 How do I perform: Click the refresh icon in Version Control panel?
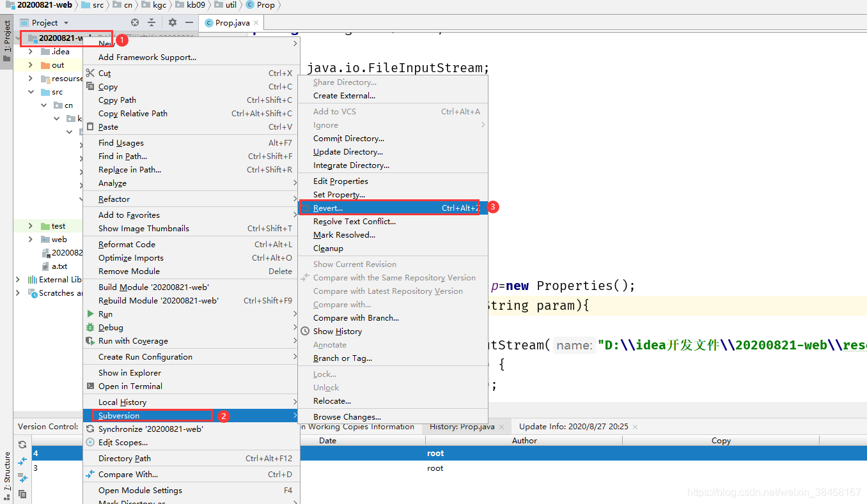click(x=22, y=445)
